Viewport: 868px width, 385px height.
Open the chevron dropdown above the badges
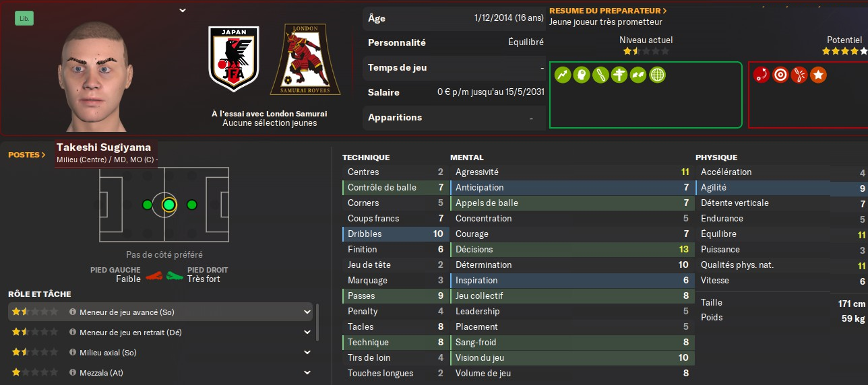183,10
